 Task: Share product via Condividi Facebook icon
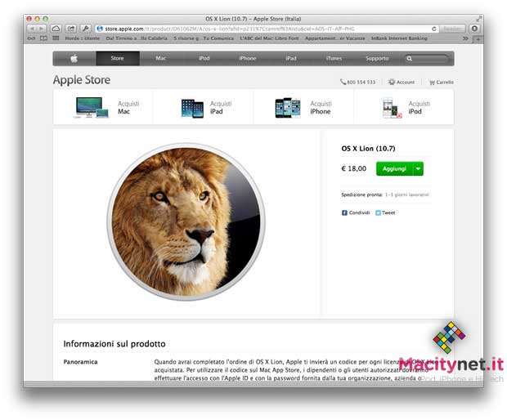click(x=344, y=212)
